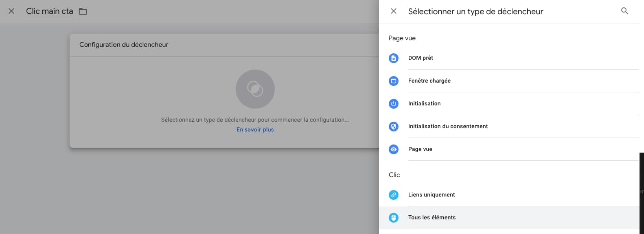Choose Initialisation du consentement trigger
The image size is (644, 234).
click(x=509, y=127)
